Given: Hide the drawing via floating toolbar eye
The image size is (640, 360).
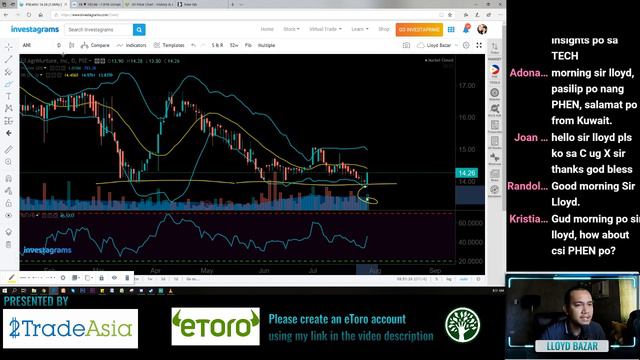Looking at the screenshot, I should [x=114, y=278].
